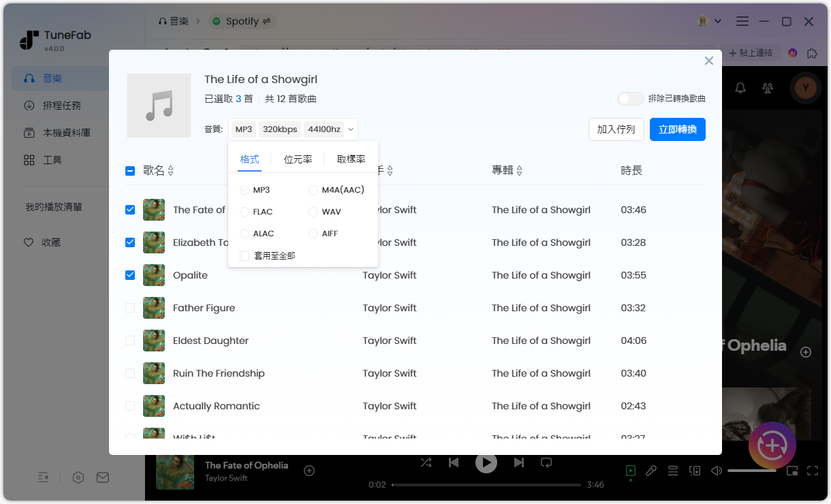This screenshot has width=831, height=504.
Task: Switch to the 位元率 tab
Action: 298,159
